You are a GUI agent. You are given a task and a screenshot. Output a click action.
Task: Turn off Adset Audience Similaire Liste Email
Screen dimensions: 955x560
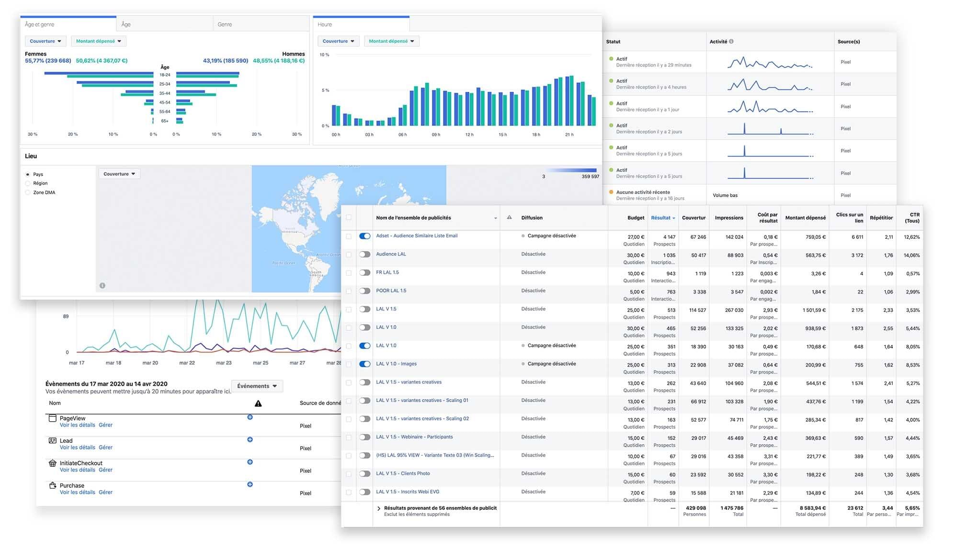pyautogui.click(x=365, y=236)
